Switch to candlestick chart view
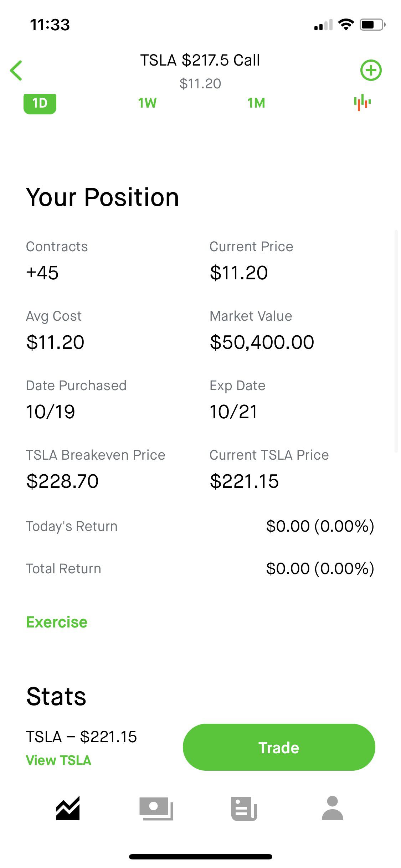Viewport: 401px width, 868px height. click(362, 103)
